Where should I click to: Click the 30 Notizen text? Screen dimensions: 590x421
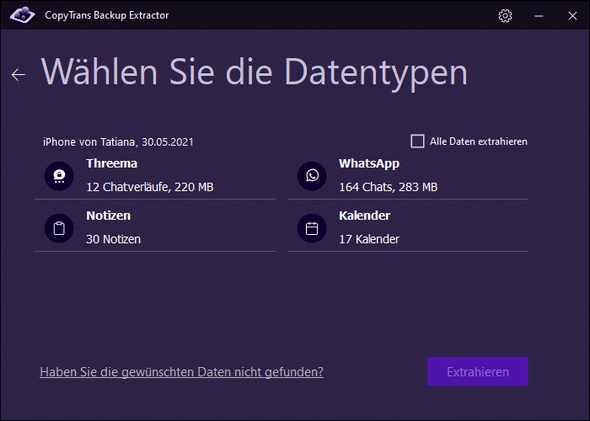[113, 239]
